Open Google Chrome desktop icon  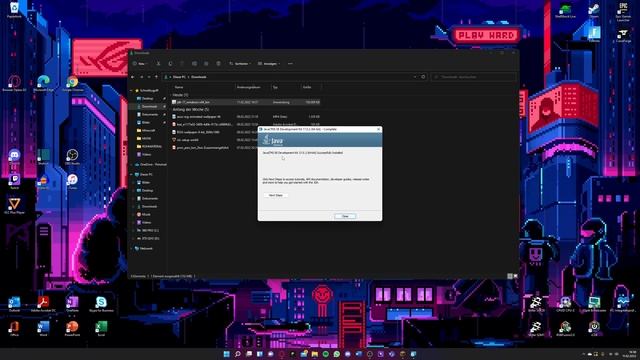click(73, 83)
